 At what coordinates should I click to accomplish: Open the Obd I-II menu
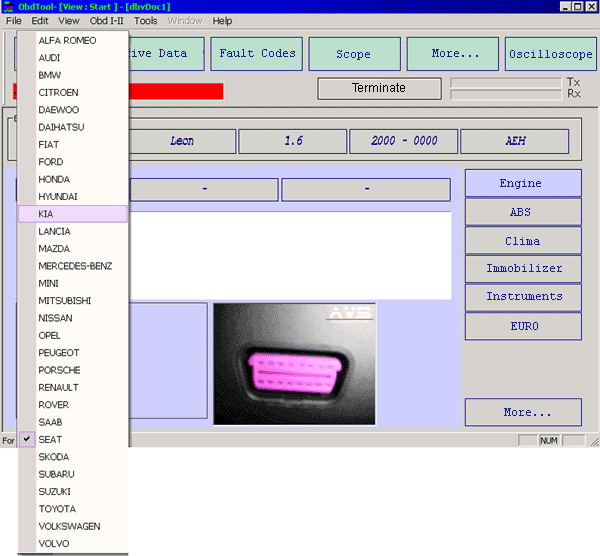point(106,21)
